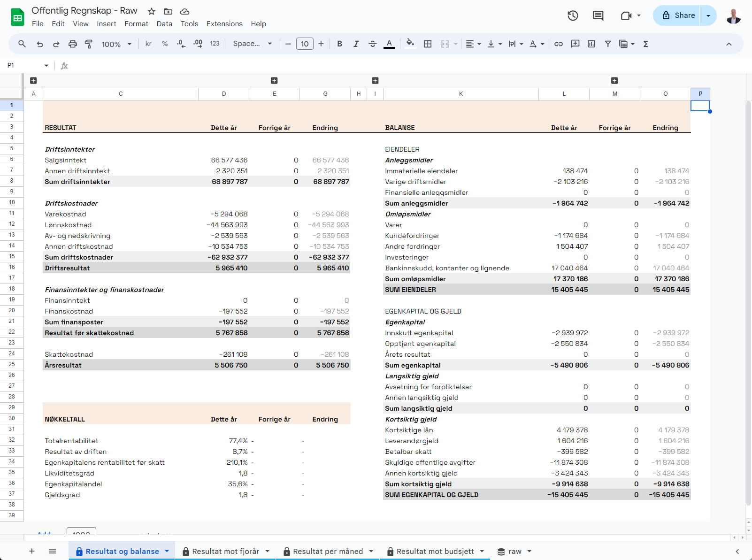
Task: Open the Name box dropdown arrow
Action: pyautogui.click(x=46, y=65)
